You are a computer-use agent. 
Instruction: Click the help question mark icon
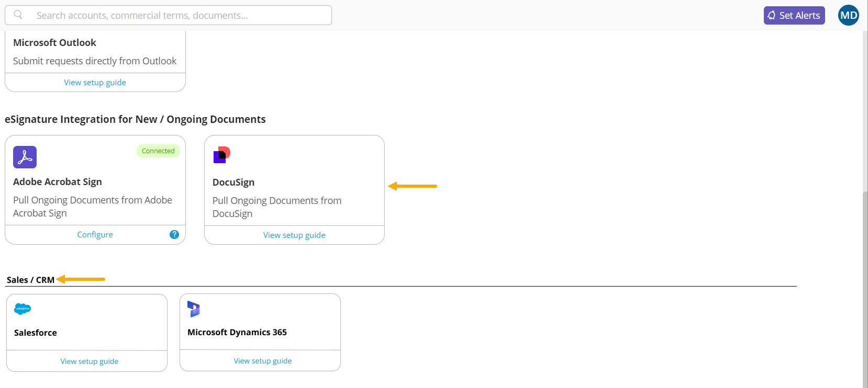click(174, 234)
